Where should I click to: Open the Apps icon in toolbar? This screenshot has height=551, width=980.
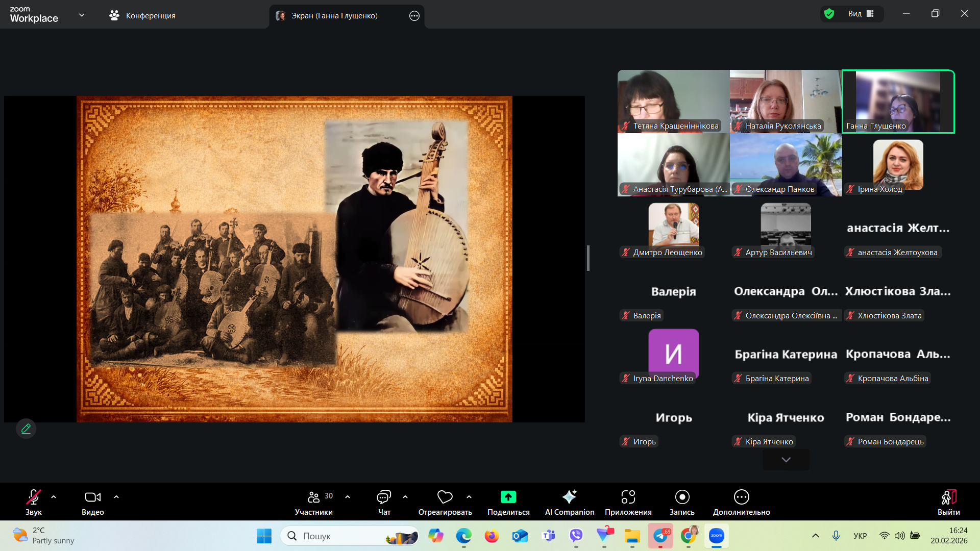coord(628,497)
